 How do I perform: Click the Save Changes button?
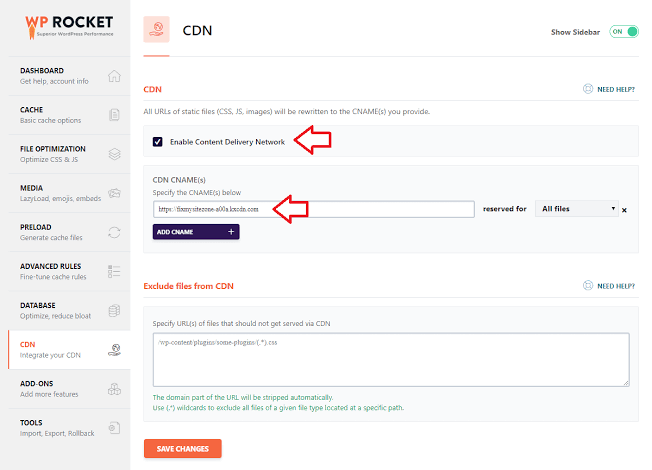[183, 449]
